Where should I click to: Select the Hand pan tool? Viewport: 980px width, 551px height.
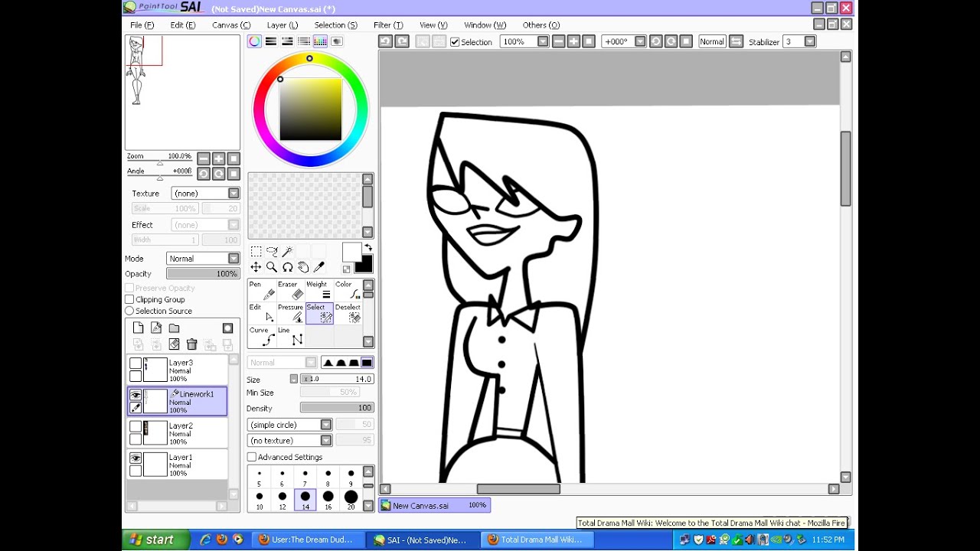click(x=303, y=267)
